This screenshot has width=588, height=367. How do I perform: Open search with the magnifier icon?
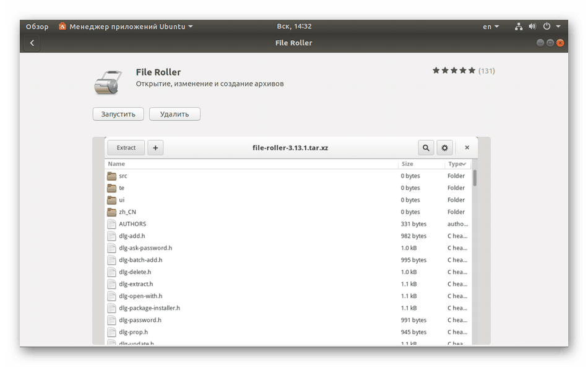pyautogui.click(x=426, y=148)
